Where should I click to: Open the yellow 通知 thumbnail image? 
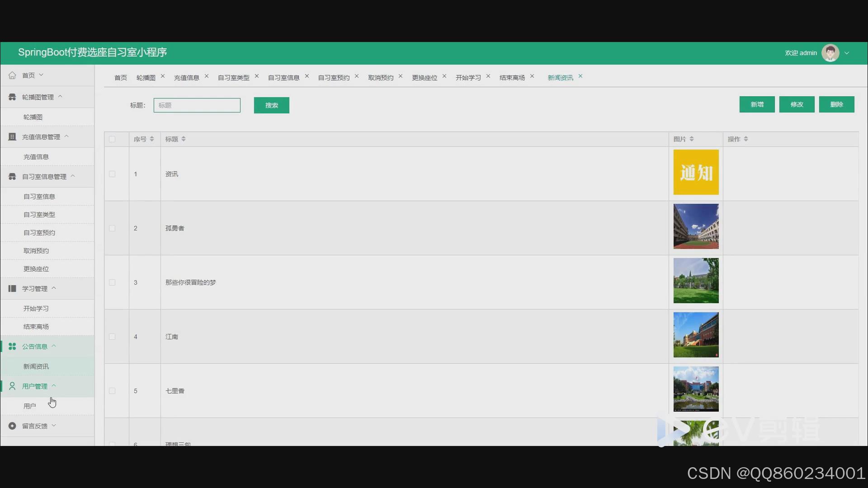point(696,172)
